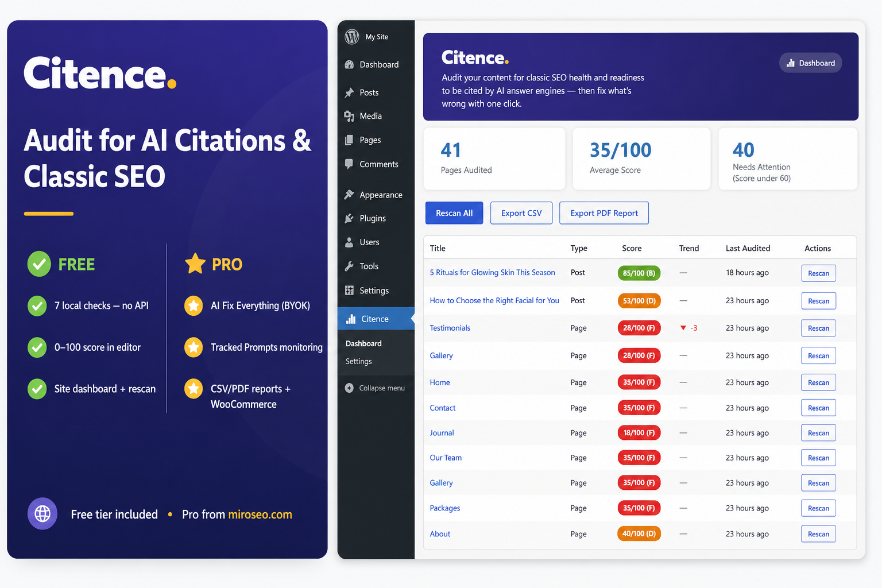The width and height of the screenshot is (882, 588).
Task: Click the Dashboard pill in header banner
Action: [810, 63]
